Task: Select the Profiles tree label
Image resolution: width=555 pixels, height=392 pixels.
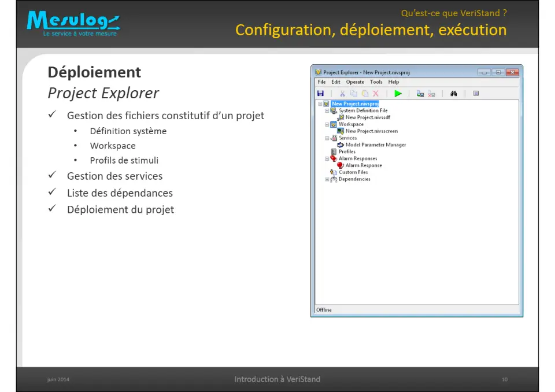Action: (x=347, y=151)
